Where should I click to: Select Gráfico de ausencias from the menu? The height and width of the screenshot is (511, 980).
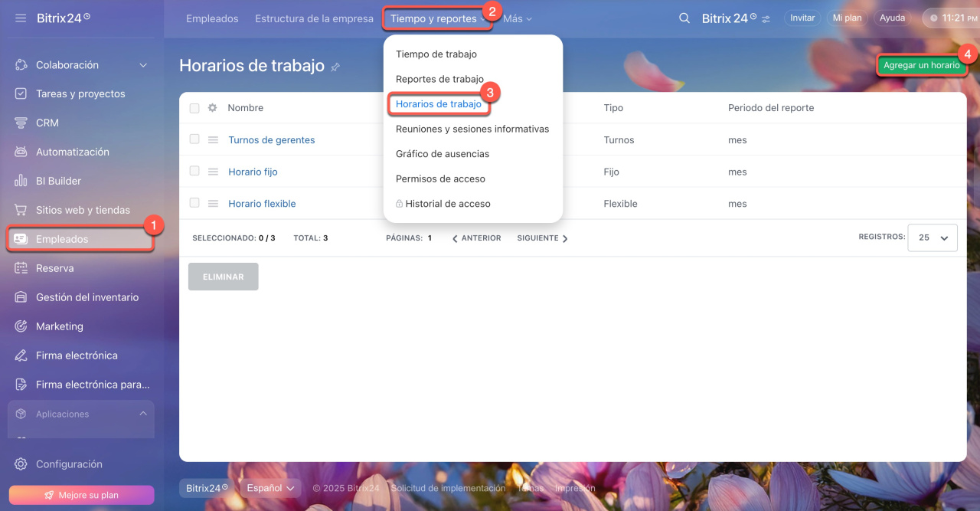(x=442, y=154)
